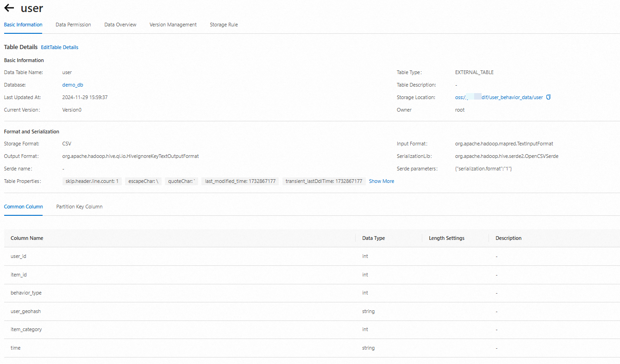
Task: Click the OpenCSVSerde SerializationLib value
Action: [507, 156]
